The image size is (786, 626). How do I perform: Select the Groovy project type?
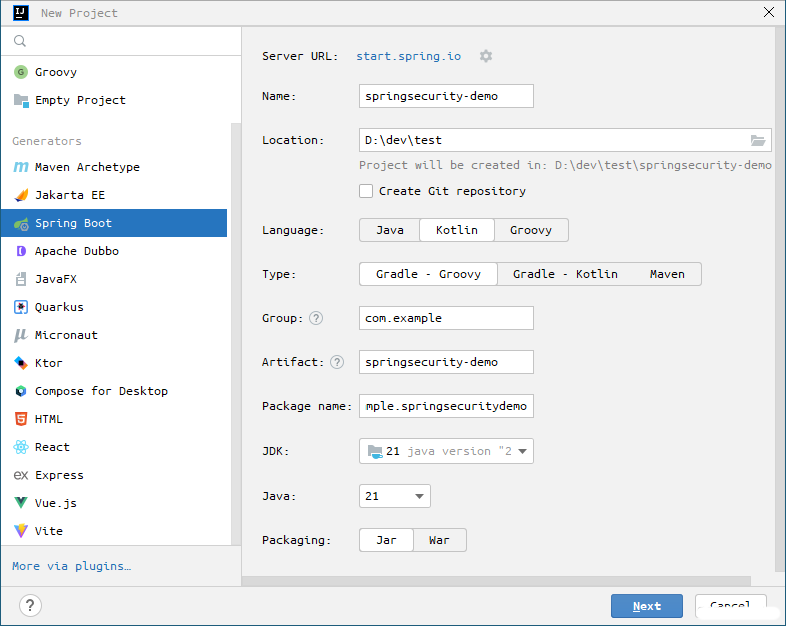114,72
